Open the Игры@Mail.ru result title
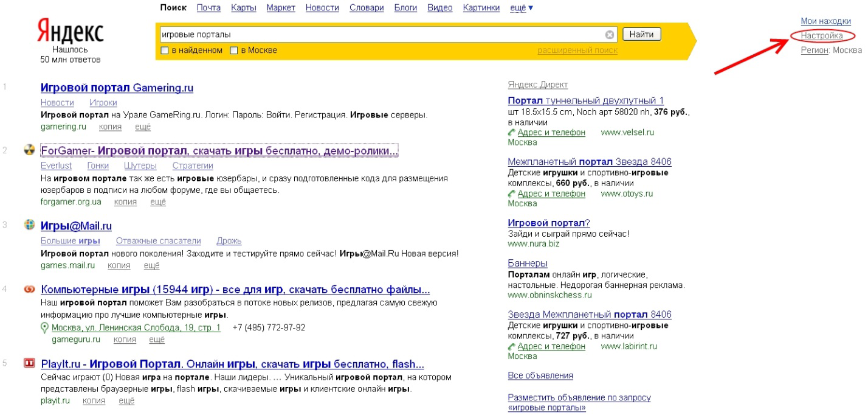 [77, 226]
